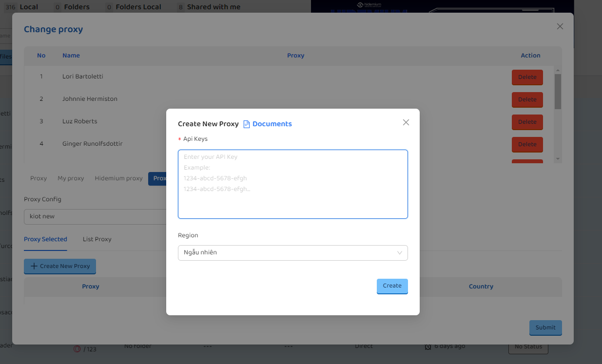Click the Region dropdown chevron arrow
Screen dimensions: 602x364
pos(400,253)
